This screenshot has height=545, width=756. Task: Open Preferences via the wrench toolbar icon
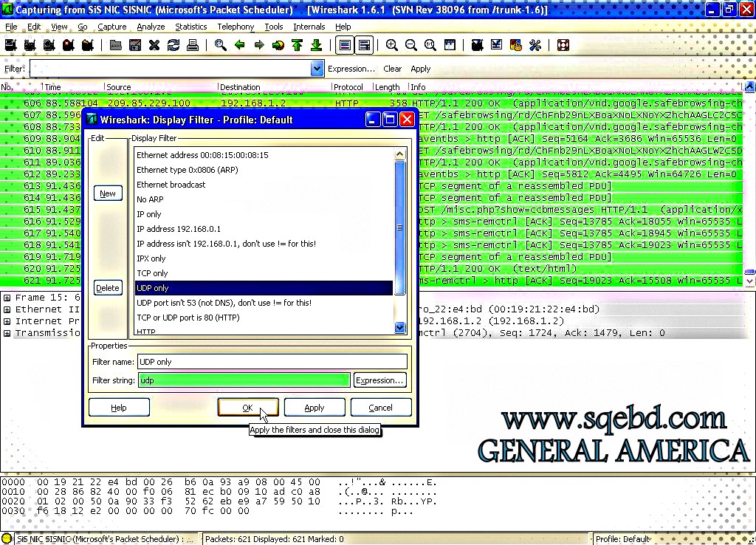[535, 46]
